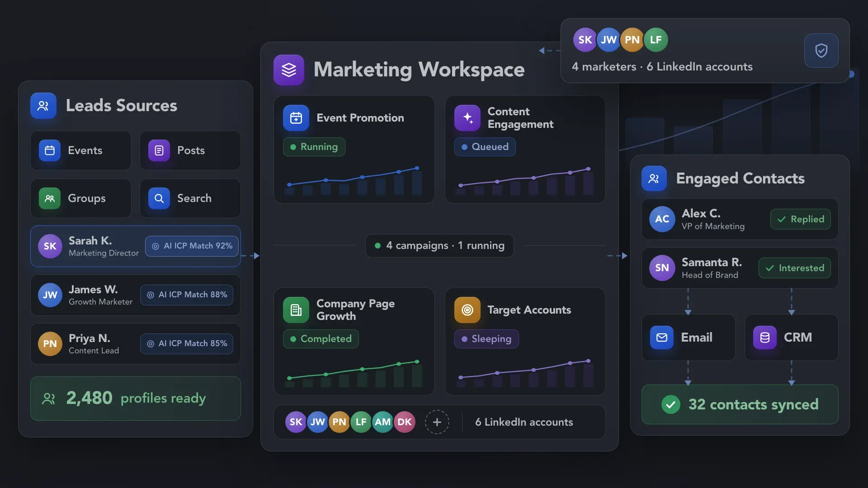
Task: Click the CRM database icon
Action: coord(765,338)
